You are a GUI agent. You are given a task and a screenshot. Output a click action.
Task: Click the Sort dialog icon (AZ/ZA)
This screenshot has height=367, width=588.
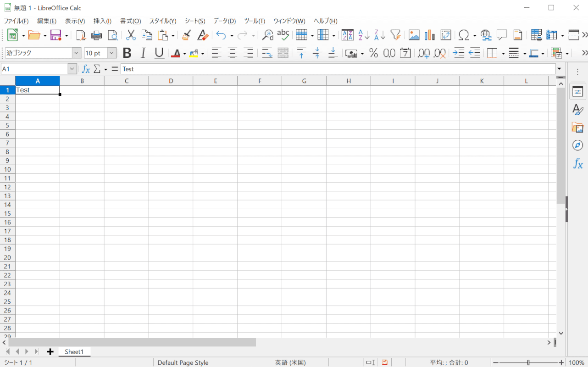(348, 35)
